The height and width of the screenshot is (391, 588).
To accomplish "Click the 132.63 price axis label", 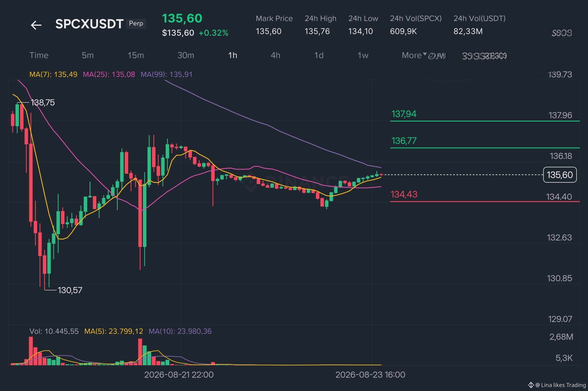I will pos(560,238).
